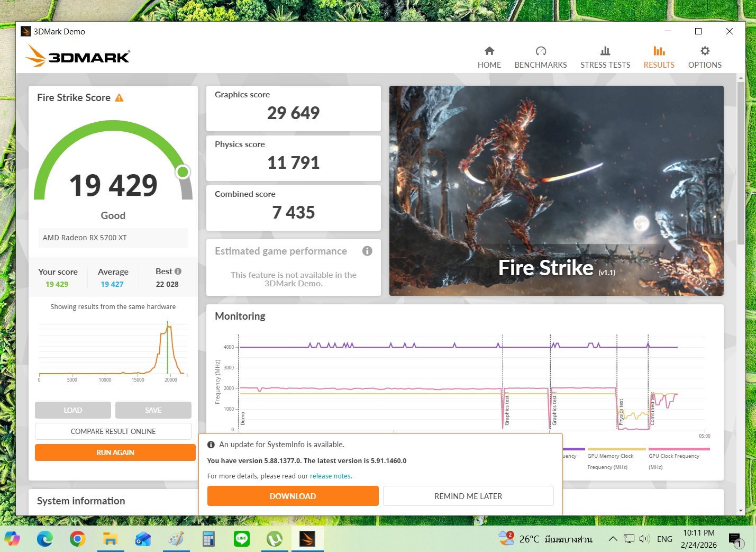Launch Google Chrome from the taskbar

coord(77,539)
